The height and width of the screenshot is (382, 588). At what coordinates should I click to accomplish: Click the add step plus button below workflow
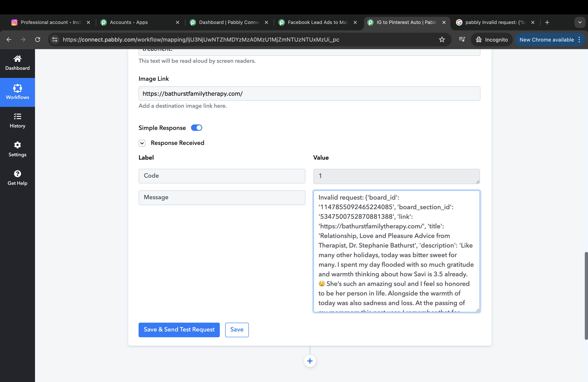point(310,361)
